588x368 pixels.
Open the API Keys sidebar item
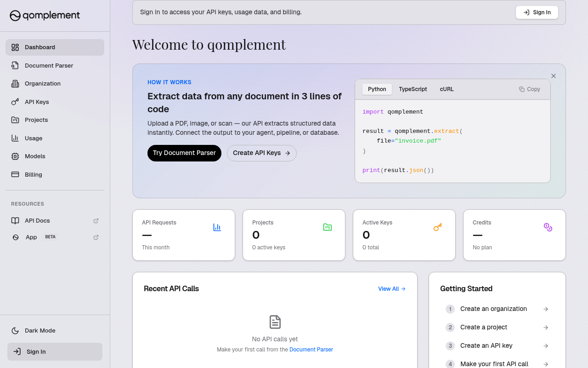(x=55, y=102)
